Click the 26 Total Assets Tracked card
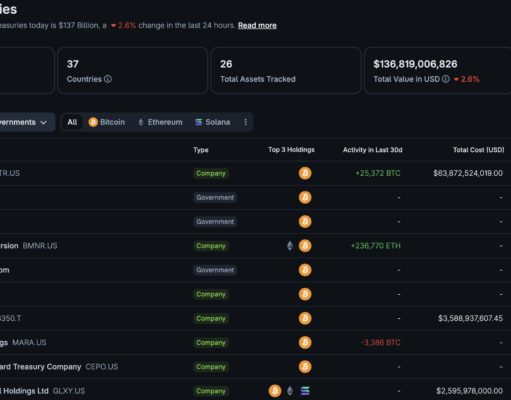Viewport: 511px width, 400px height. tap(286, 70)
